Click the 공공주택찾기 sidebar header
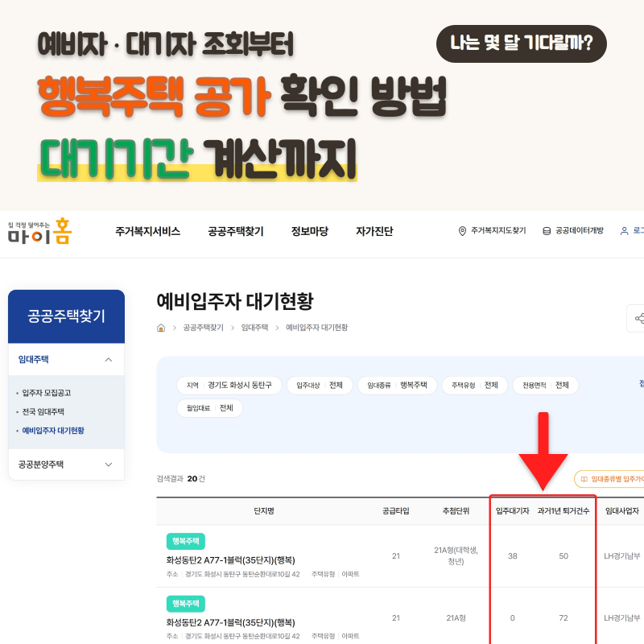 coord(66,316)
